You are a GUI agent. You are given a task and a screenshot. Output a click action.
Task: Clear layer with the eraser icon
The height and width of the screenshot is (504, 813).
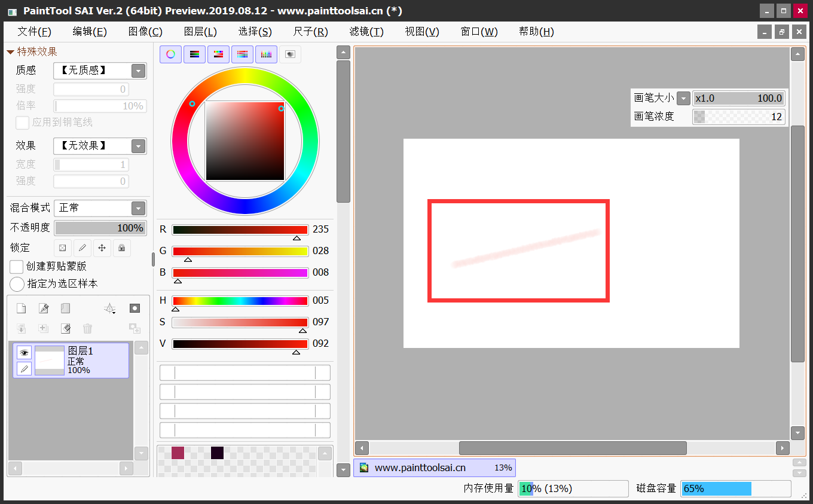point(65,328)
